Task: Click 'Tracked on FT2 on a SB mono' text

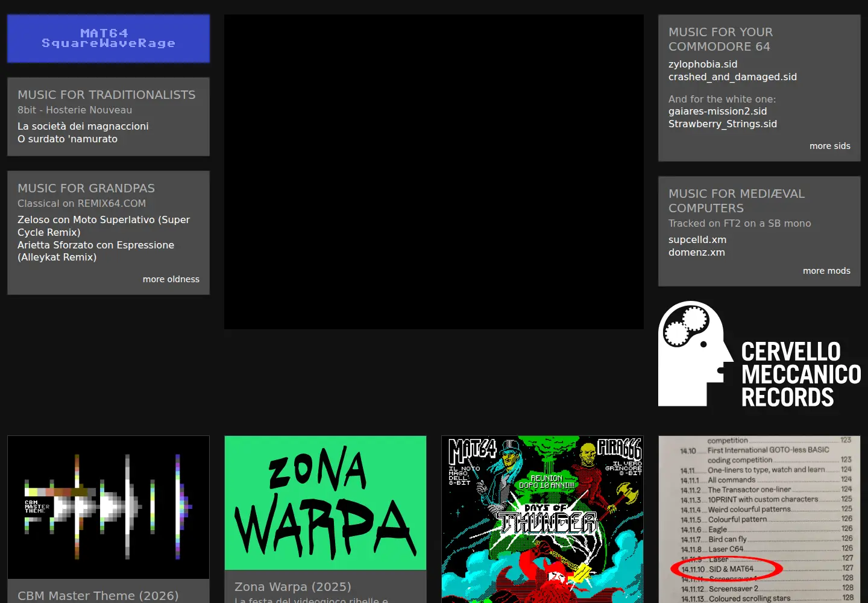Action: (740, 223)
